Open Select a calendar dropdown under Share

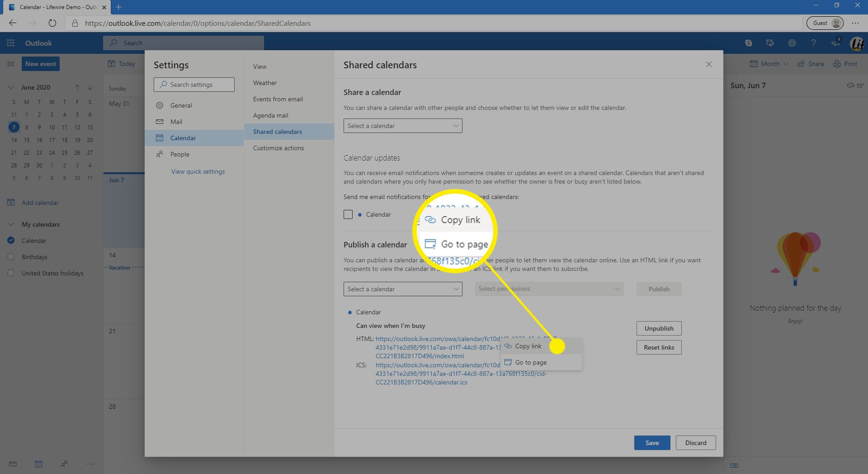tap(403, 126)
